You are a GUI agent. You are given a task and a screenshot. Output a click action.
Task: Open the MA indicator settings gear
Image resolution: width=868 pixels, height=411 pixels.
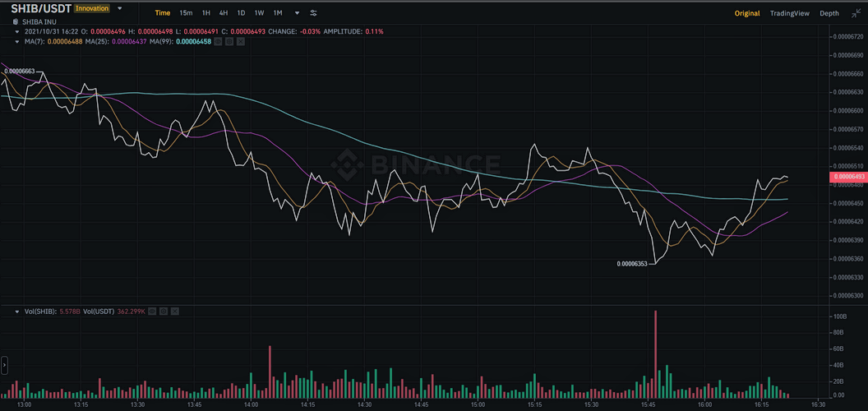point(229,42)
